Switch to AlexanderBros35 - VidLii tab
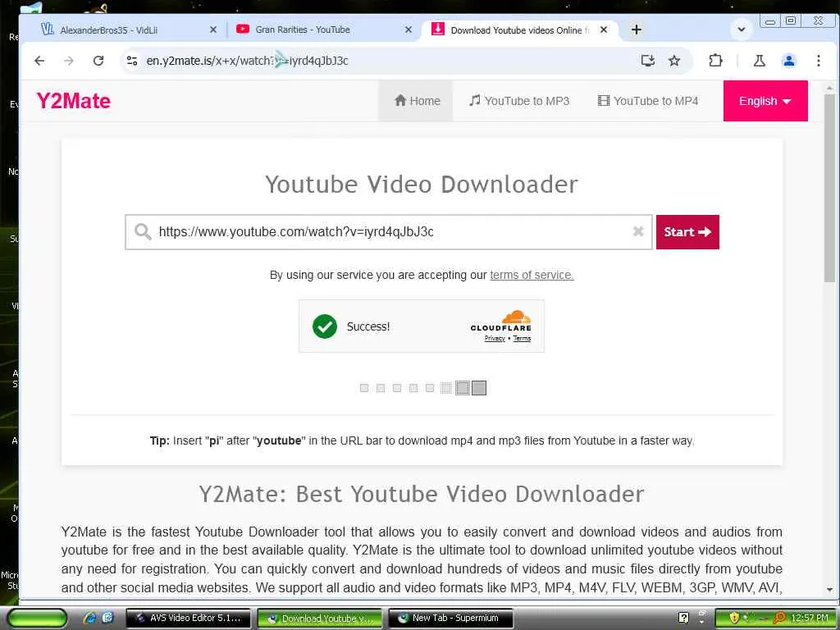This screenshot has width=840, height=630. [x=129, y=30]
